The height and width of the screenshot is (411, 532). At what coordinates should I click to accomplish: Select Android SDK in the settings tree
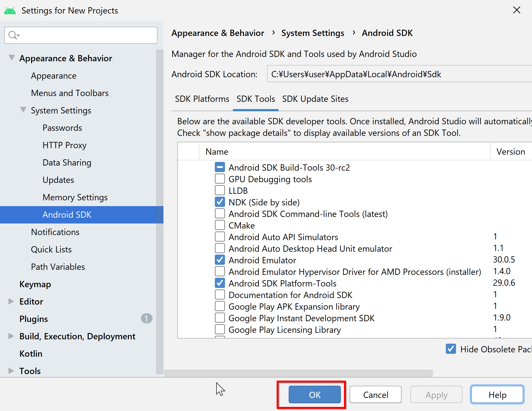[x=82, y=215]
